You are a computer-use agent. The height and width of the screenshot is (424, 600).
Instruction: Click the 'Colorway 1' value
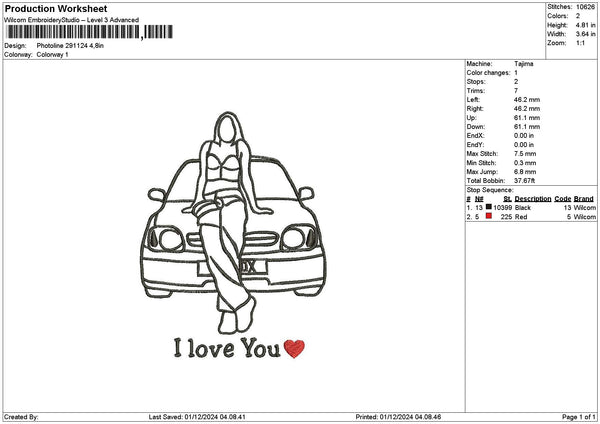coord(52,55)
